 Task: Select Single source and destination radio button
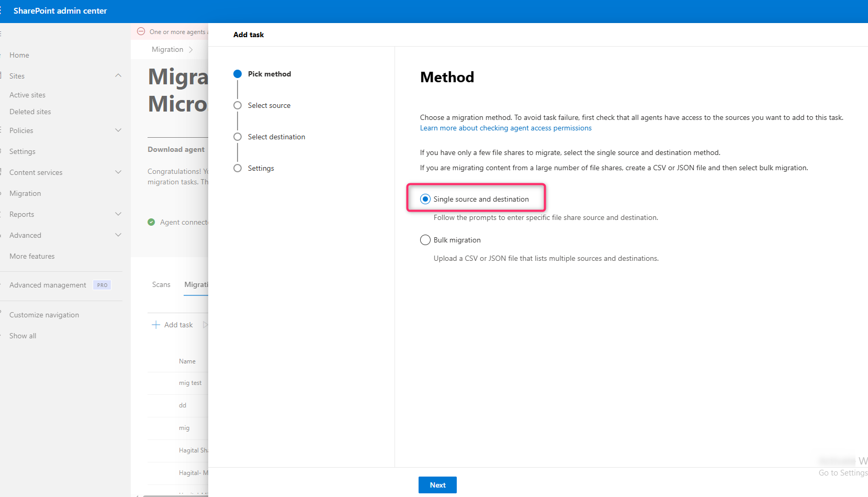pyautogui.click(x=425, y=199)
